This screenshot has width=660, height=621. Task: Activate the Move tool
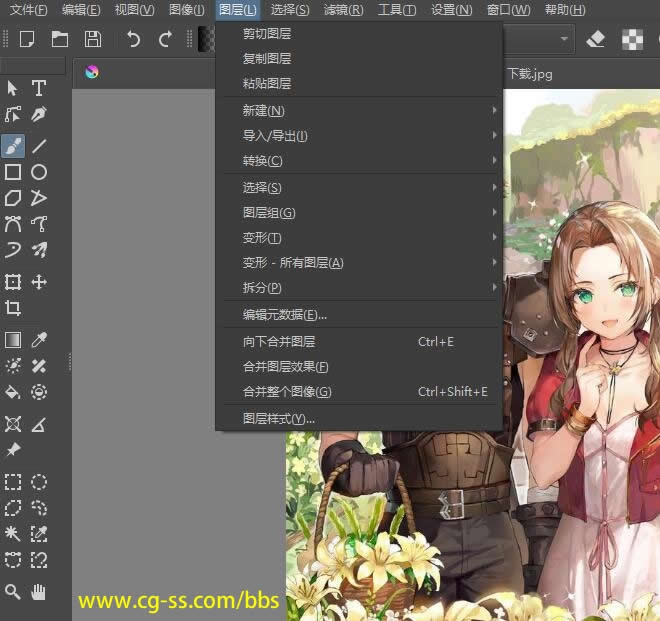[x=39, y=282]
